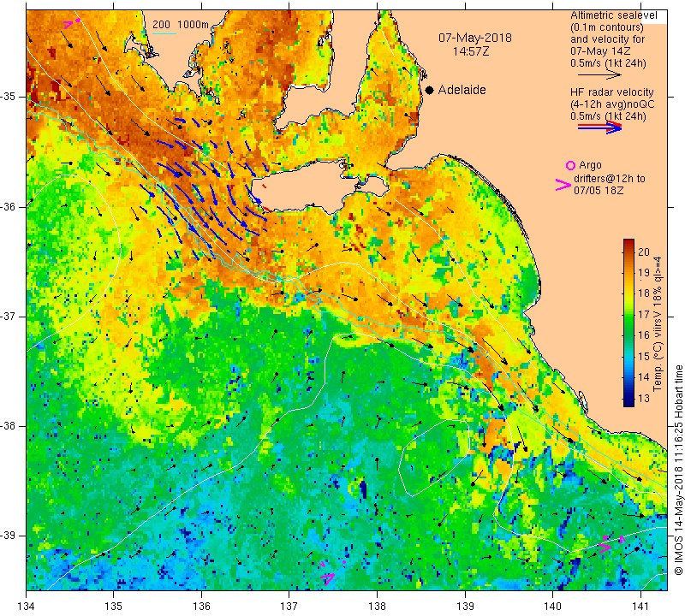Click the 141 longitude axis label
This screenshot has width=685, height=616.
[640, 607]
